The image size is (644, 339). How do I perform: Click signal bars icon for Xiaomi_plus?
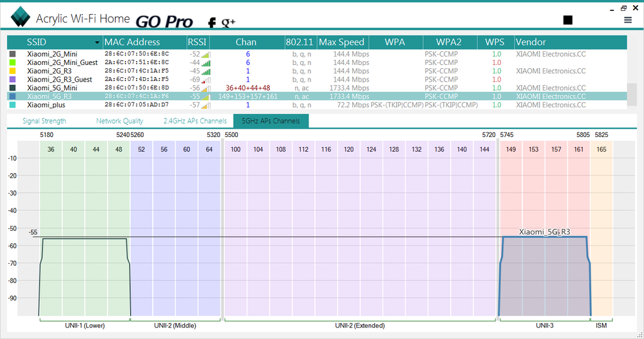coord(206,105)
